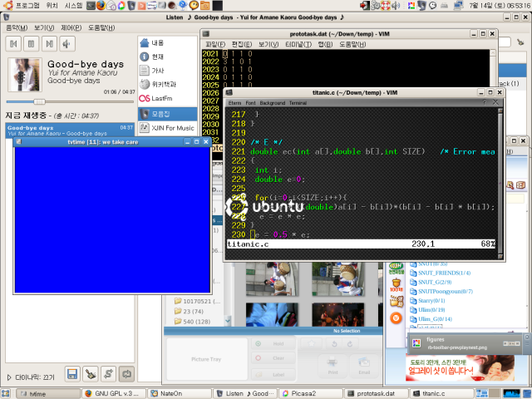Open Terminal menu in titanic.c window
The height and width of the screenshot is (399, 532).
[298, 103]
